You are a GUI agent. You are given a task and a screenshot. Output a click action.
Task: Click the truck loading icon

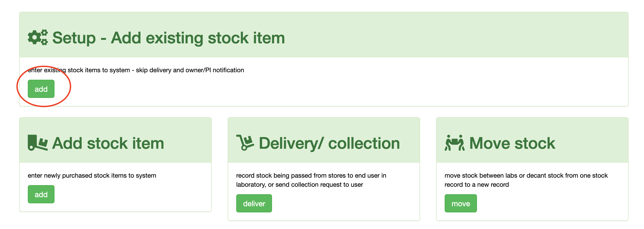tap(38, 143)
